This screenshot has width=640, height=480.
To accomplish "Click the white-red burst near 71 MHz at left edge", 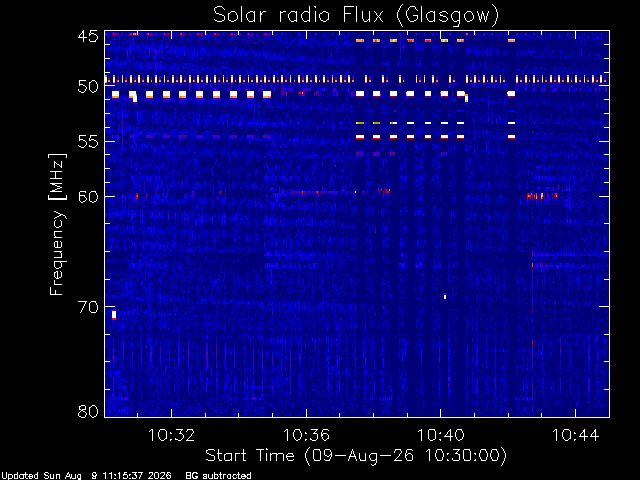I will point(114,315).
